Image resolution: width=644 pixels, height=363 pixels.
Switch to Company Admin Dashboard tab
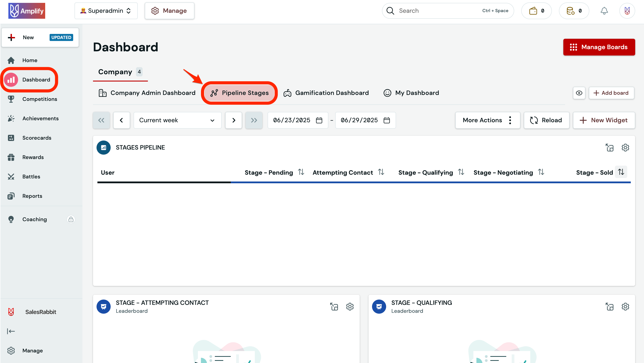click(147, 93)
